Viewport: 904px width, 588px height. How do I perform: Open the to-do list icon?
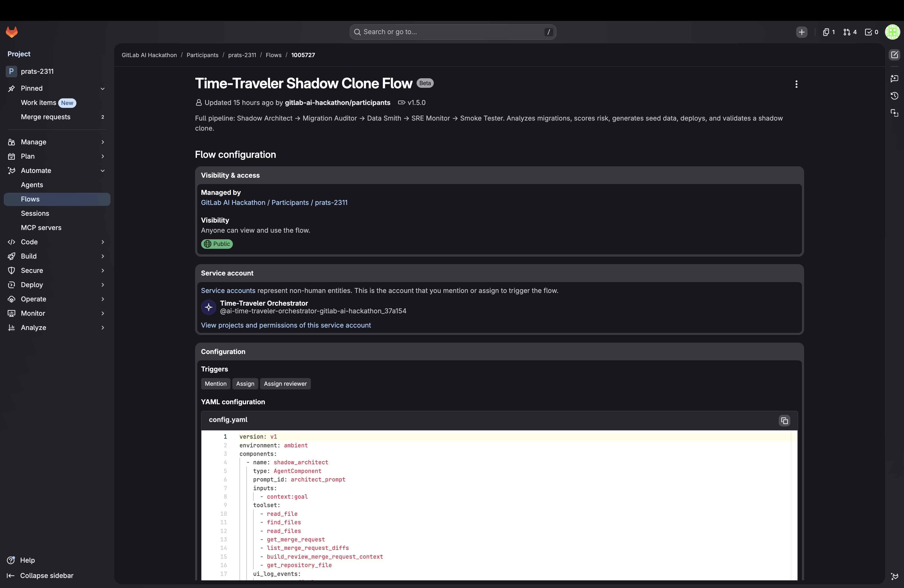[871, 32]
